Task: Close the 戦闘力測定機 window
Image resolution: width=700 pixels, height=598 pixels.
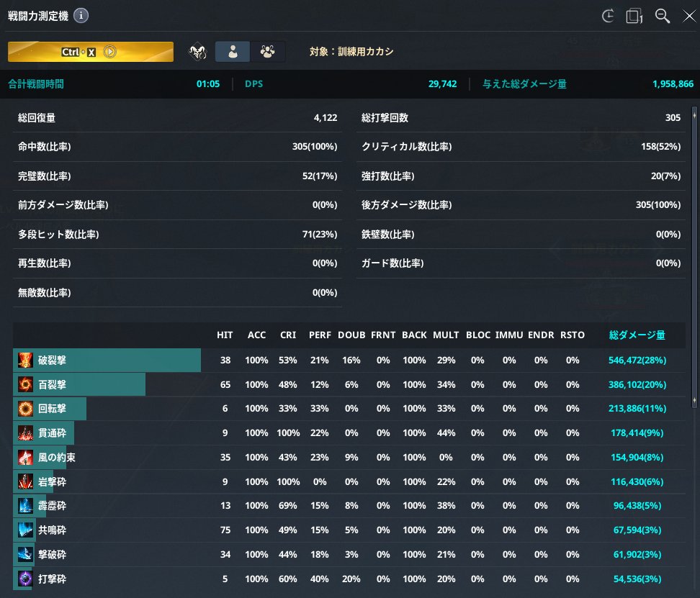Action: pos(689,16)
